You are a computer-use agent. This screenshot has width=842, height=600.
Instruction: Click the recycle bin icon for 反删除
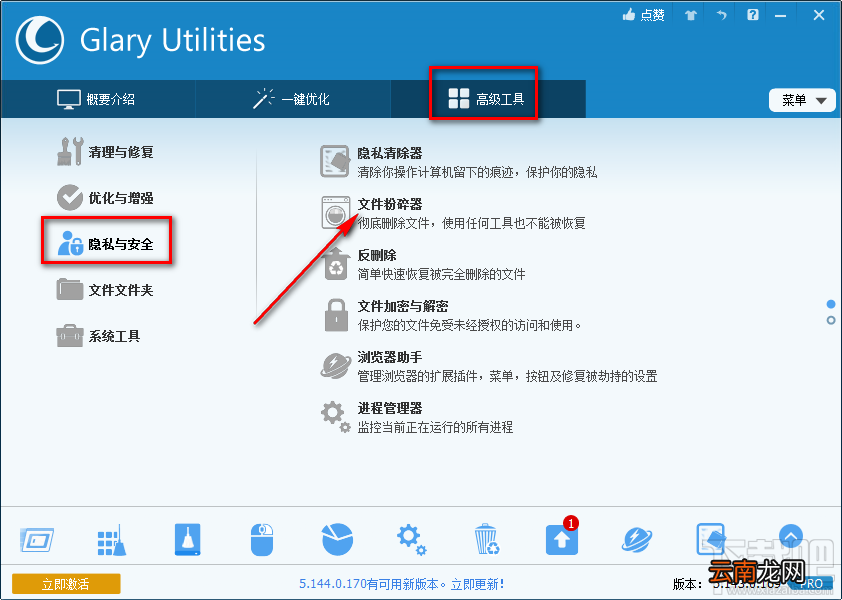tap(336, 264)
